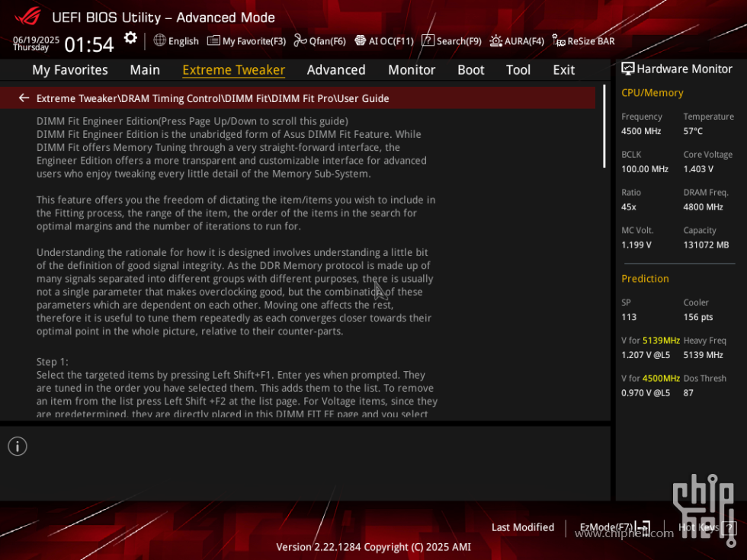The height and width of the screenshot is (560, 747).
Task: Click the DIMM Fit Engineer Edition title line
Action: pyautogui.click(x=192, y=121)
